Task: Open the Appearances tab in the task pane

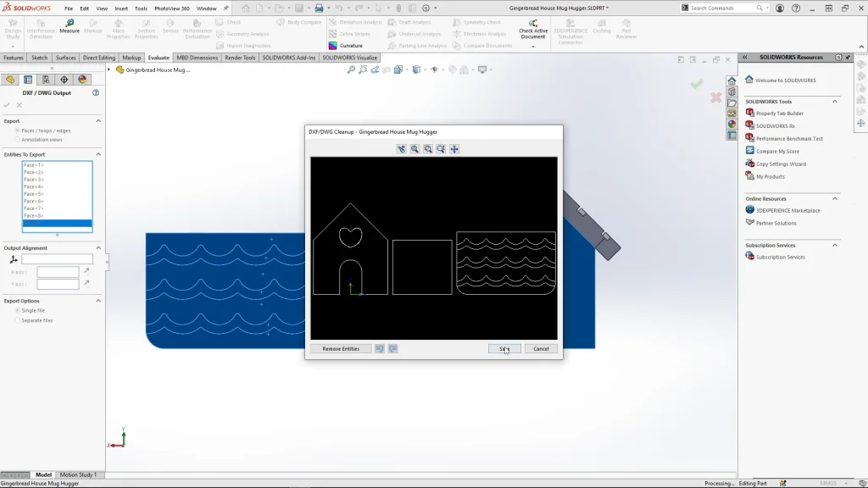Action: coord(732,124)
